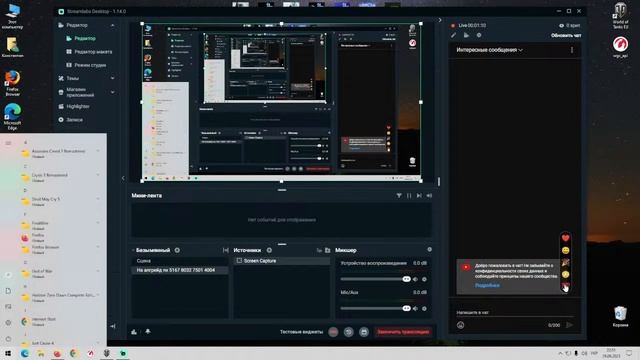Add a source folder in Источники panel
640x360 pixels.
point(327,250)
